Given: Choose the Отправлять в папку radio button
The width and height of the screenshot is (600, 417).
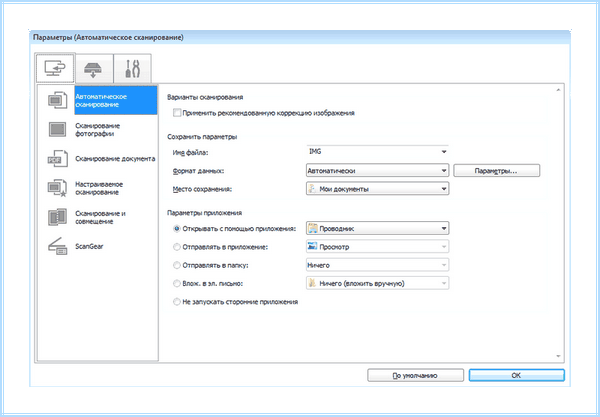Looking at the screenshot, I should [x=176, y=265].
